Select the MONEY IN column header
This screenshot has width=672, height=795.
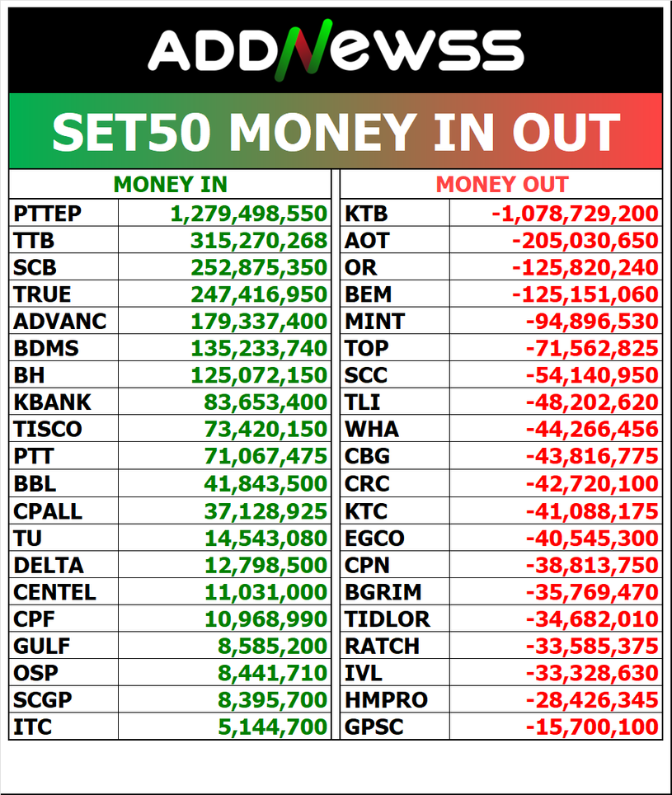tap(170, 185)
